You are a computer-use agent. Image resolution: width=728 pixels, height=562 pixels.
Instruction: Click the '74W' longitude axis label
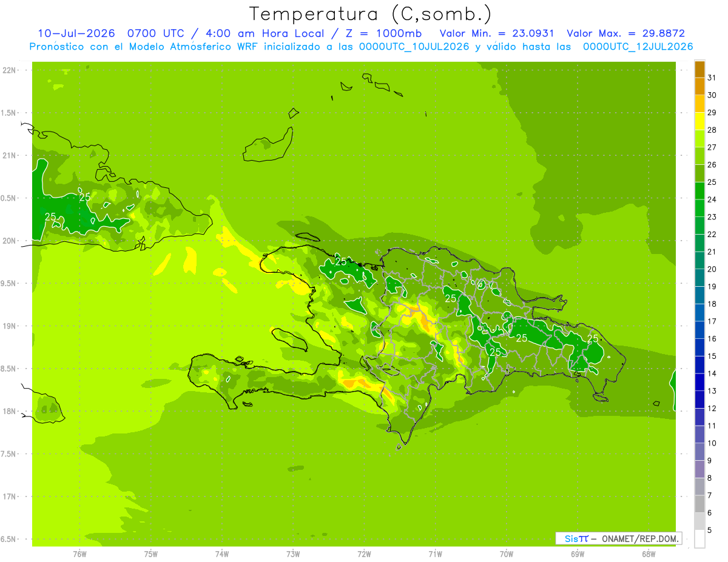point(222,554)
